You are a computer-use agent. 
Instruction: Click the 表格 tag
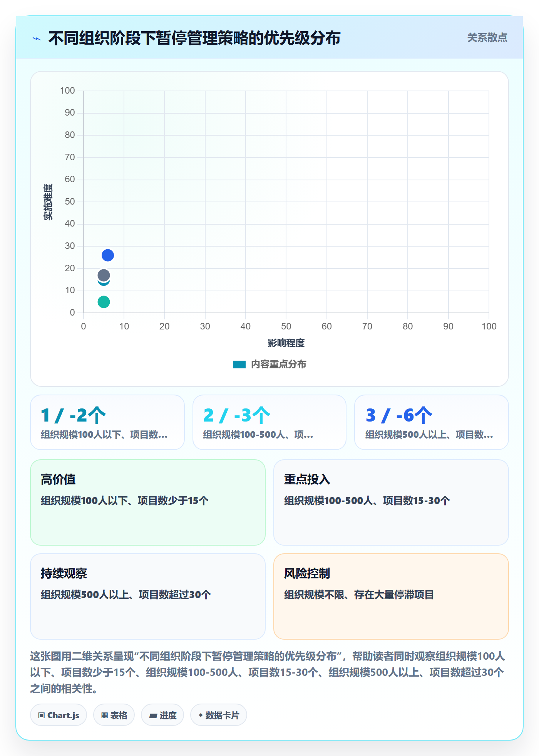point(114,715)
